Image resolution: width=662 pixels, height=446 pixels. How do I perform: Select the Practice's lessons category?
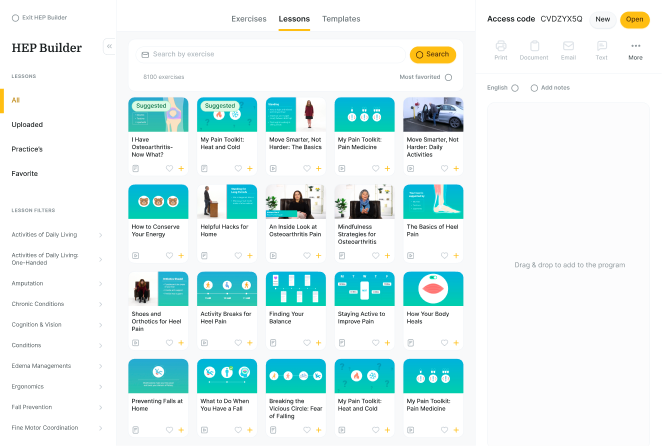tap(27, 149)
